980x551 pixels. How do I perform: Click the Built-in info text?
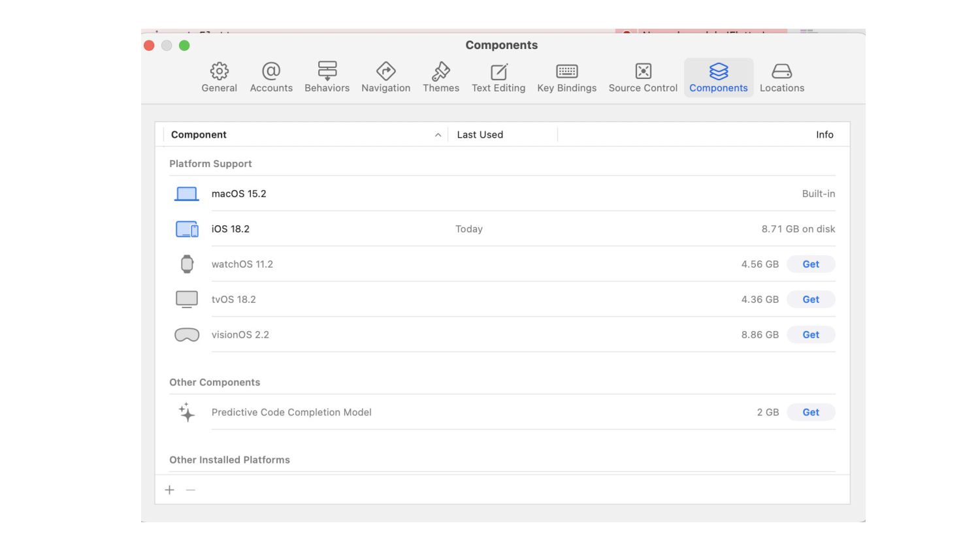click(819, 194)
